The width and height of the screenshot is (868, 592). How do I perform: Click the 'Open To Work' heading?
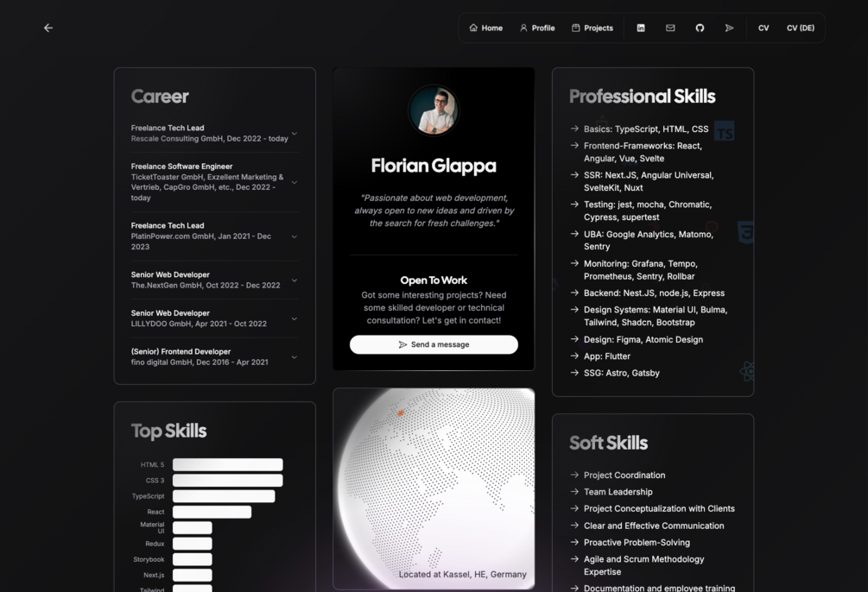point(434,280)
